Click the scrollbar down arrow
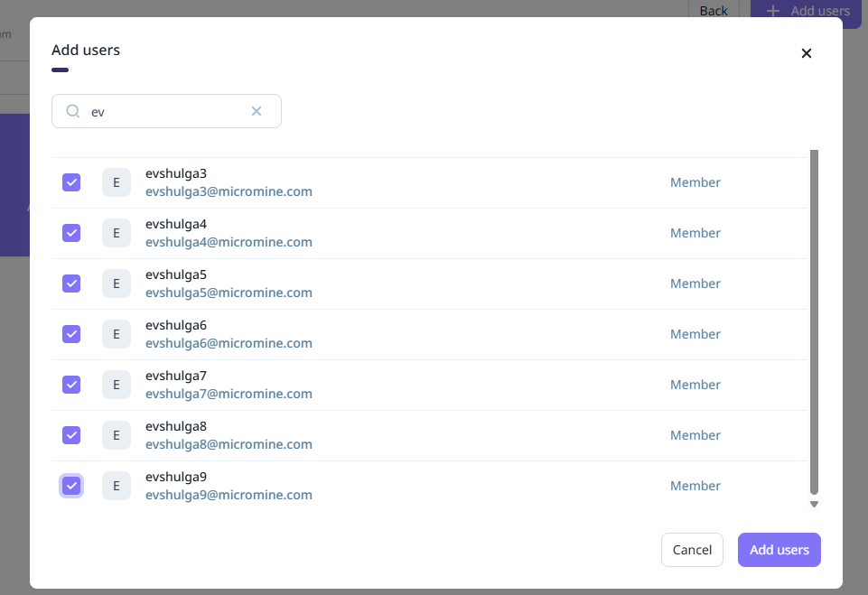The height and width of the screenshot is (595, 868). [814, 505]
